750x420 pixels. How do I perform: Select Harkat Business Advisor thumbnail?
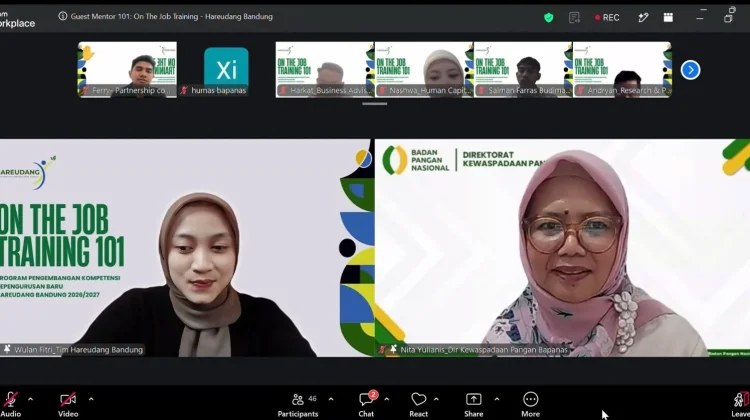point(325,69)
